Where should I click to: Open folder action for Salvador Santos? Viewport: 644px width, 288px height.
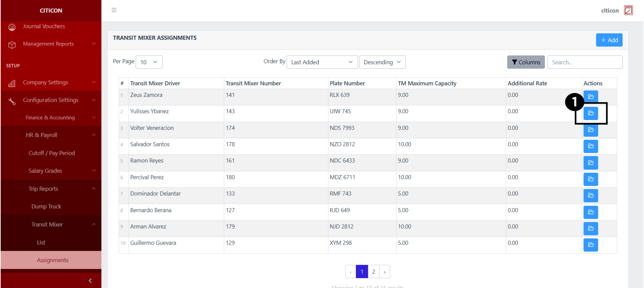591,146
